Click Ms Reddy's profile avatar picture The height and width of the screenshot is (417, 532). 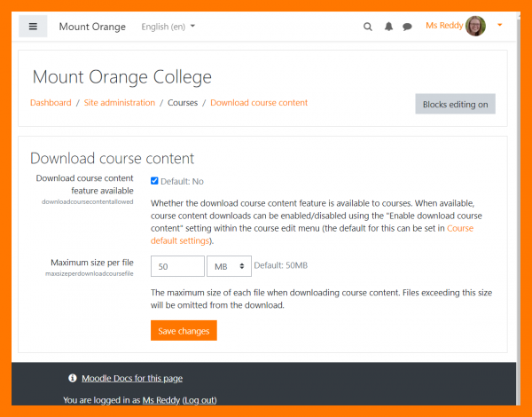click(475, 26)
